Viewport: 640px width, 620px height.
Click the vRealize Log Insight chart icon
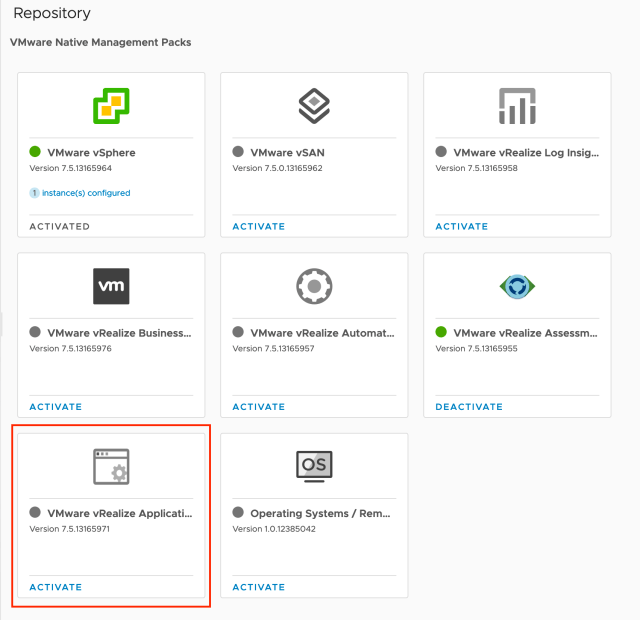[517, 106]
